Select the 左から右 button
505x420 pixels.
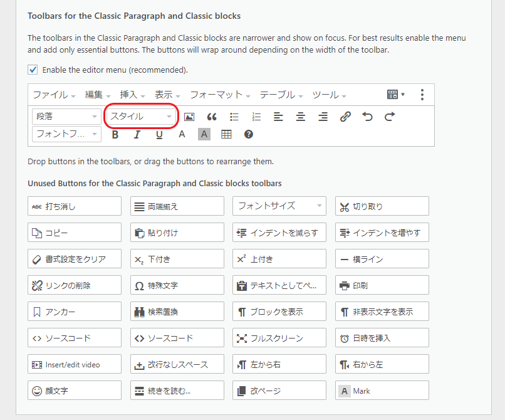(x=279, y=364)
